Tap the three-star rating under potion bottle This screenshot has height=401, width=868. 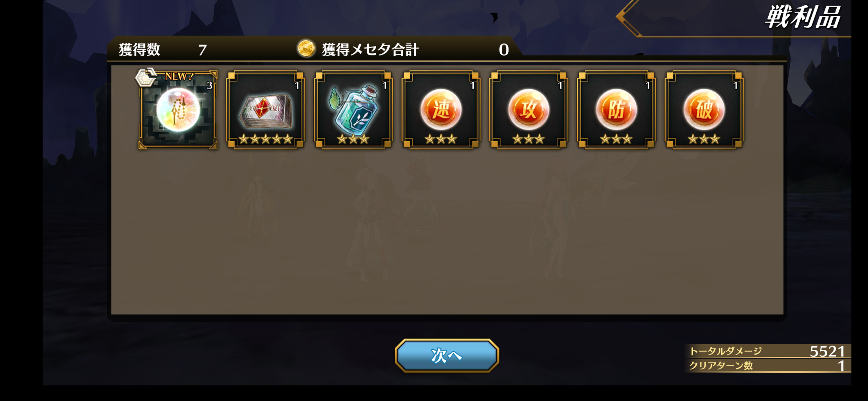353,139
